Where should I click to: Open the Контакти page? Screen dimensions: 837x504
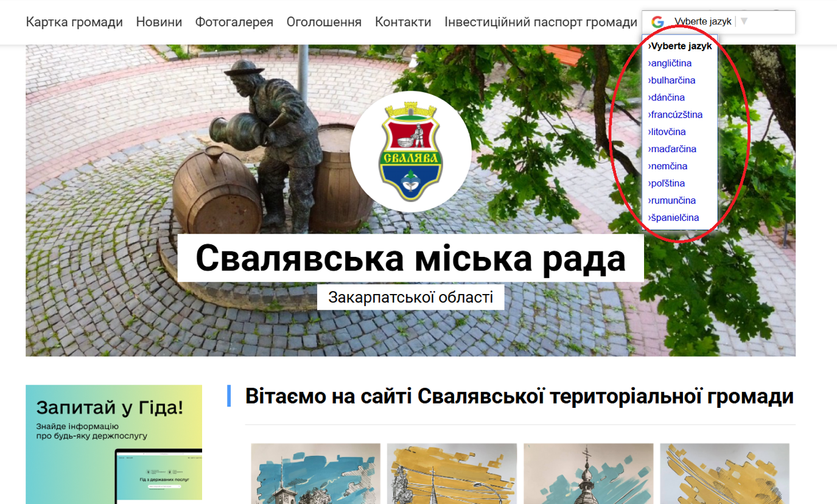[x=403, y=23]
